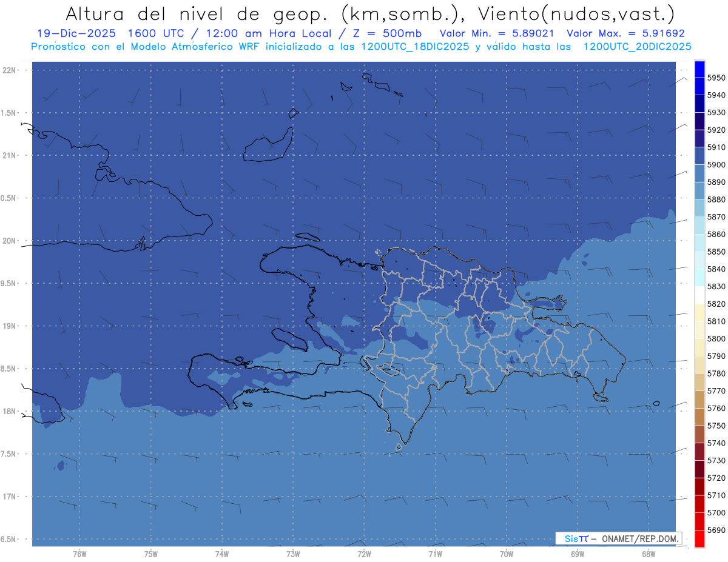Click the latitude label '7.5N'
Screen dimensions: 728x562
tap(9, 453)
